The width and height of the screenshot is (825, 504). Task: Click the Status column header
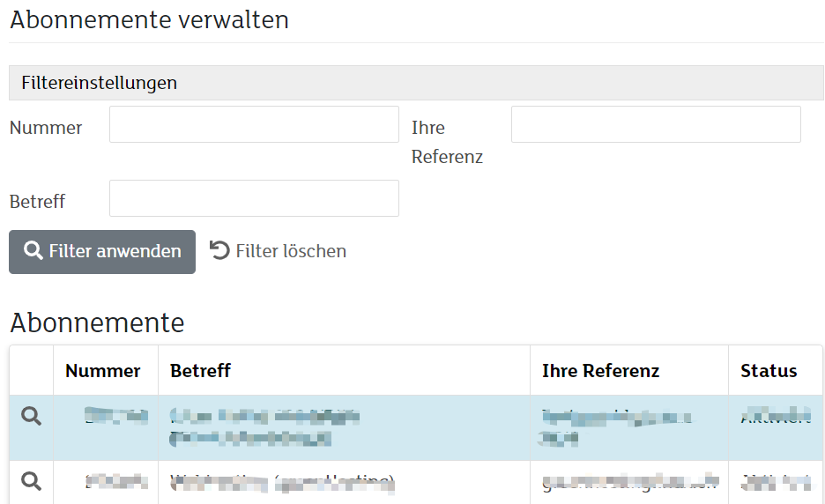click(769, 371)
